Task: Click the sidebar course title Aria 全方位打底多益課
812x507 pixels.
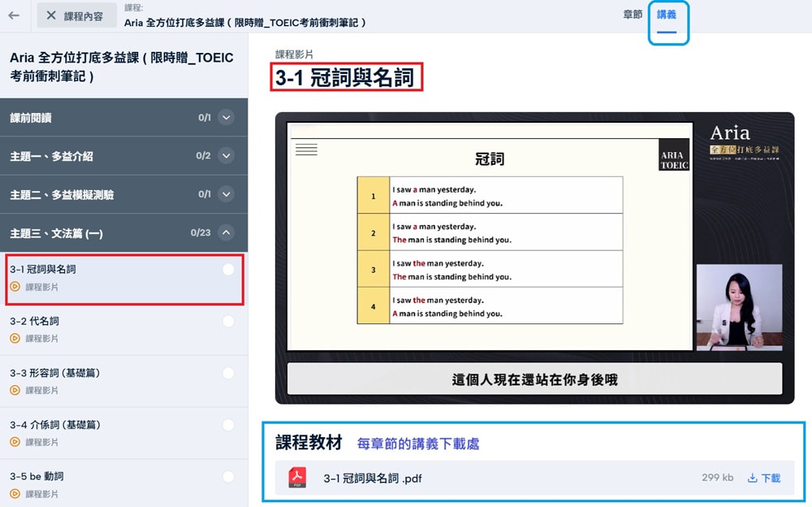Action: 122,67
